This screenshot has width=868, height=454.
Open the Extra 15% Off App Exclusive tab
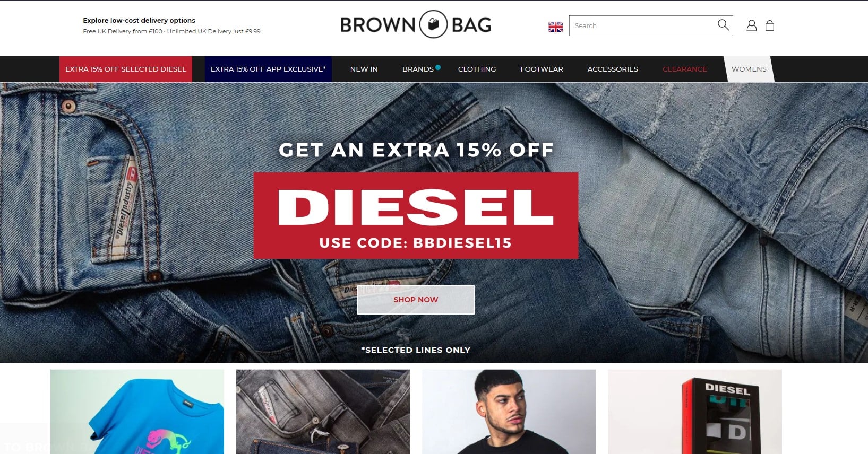coord(268,69)
